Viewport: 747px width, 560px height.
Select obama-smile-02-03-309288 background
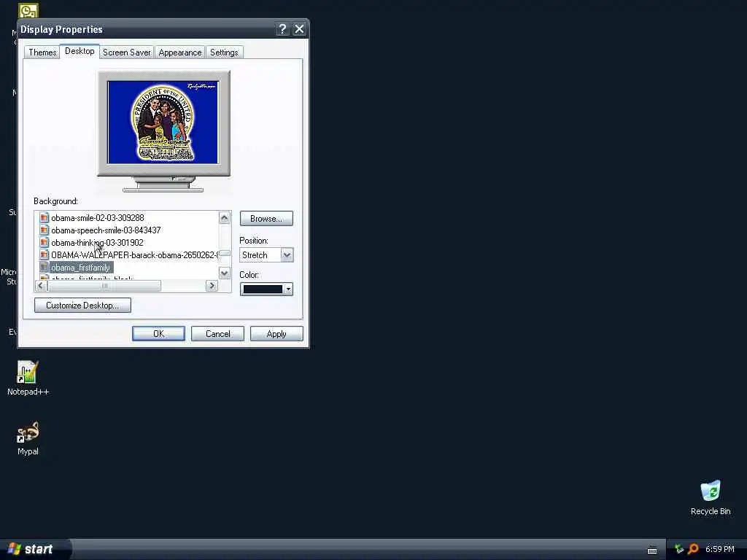(98, 217)
